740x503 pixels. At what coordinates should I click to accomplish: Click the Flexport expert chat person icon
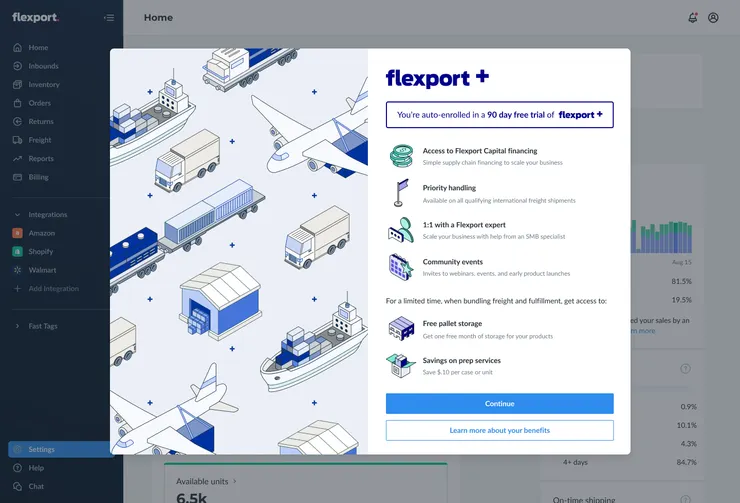pos(401,230)
